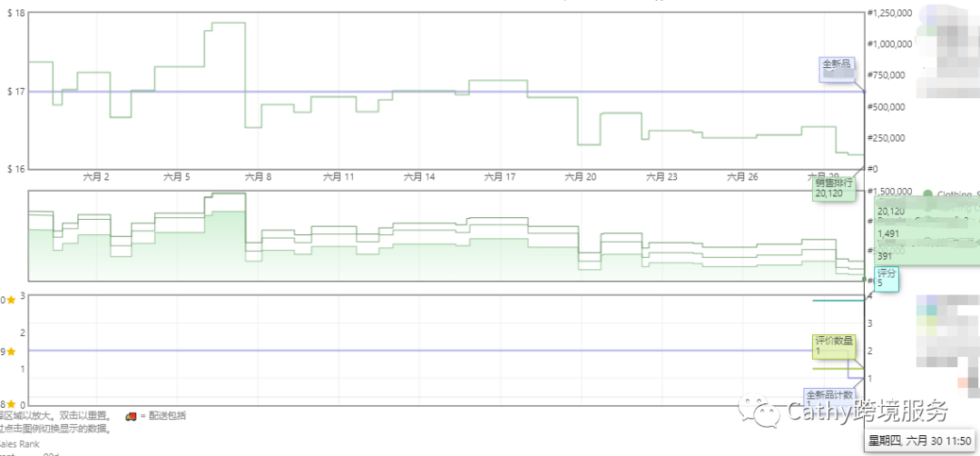Click the #1,000,000 rank axis label
The height and width of the screenshot is (456, 980).
pos(891,44)
